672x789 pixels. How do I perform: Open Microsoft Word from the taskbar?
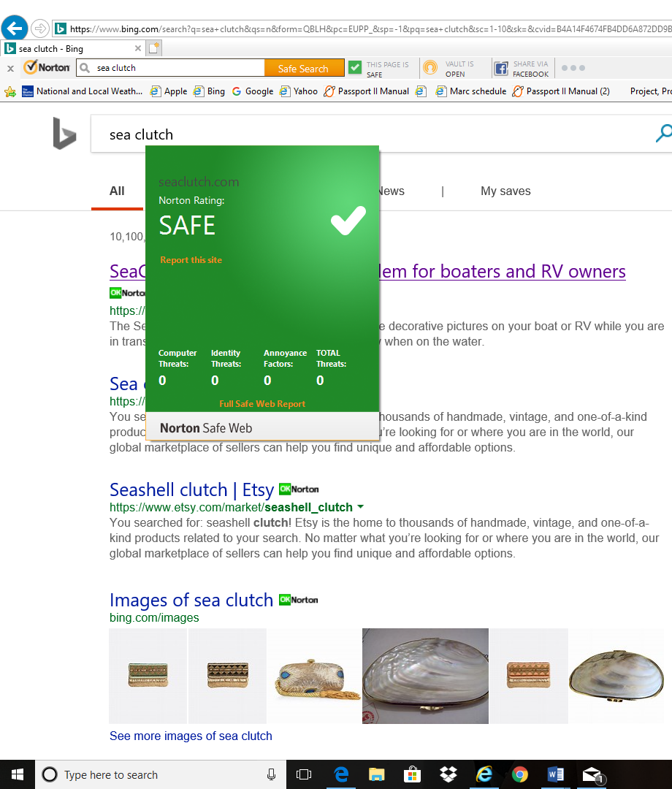pyautogui.click(x=555, y=774)
